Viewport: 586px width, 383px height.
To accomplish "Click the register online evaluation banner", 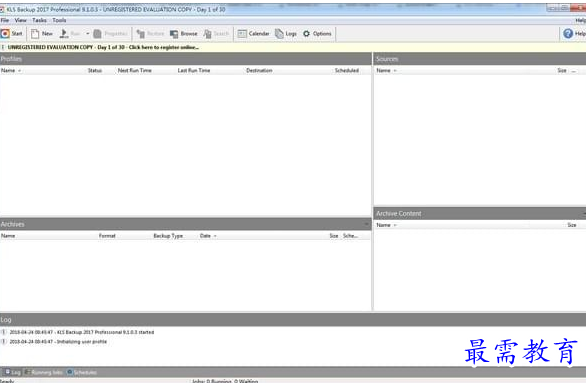I will click(103, 47).
